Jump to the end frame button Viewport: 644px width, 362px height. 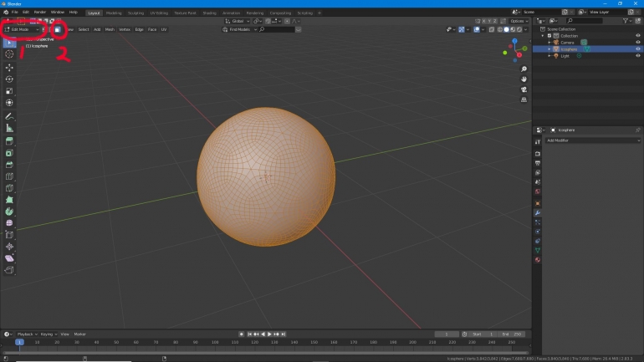[x=284, y=334]
